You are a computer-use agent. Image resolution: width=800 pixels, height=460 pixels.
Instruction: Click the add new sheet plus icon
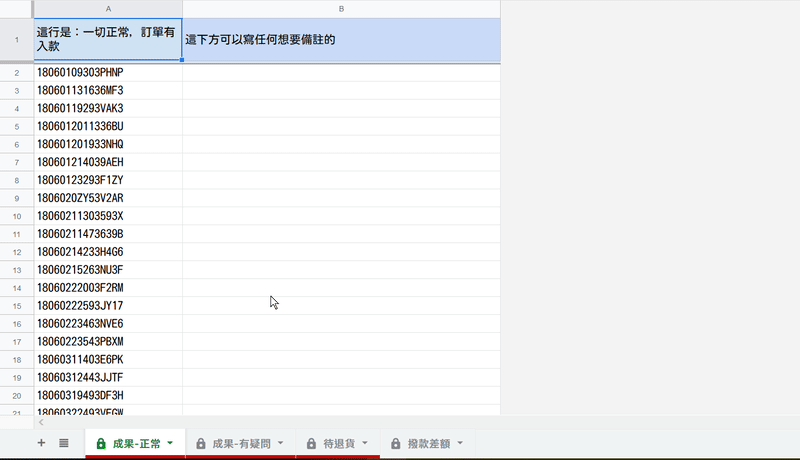pyautogui.click(x=41, y=443)
